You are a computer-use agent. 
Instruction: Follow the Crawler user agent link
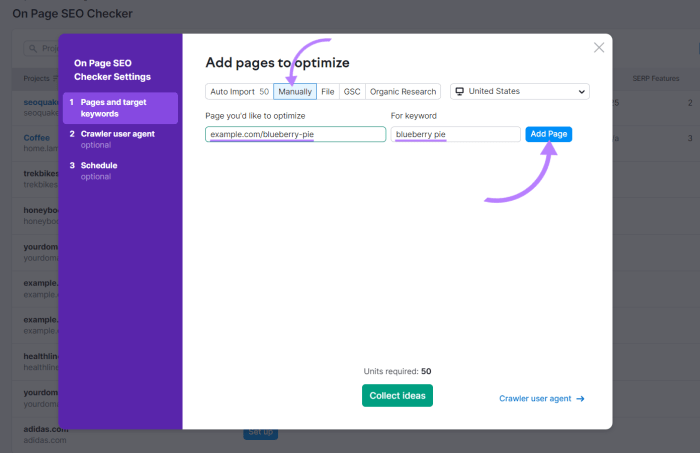(542, 399)
